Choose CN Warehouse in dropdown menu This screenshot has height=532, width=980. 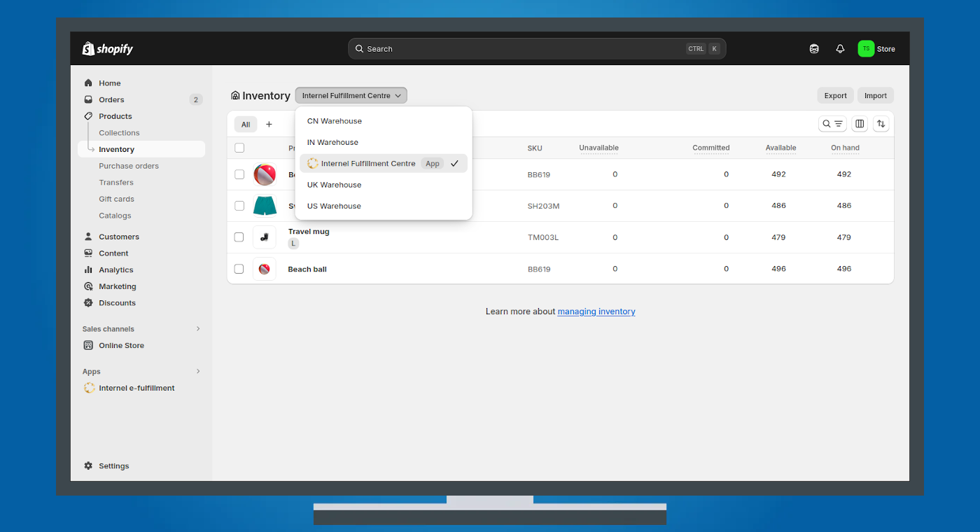[x=334, y=121]
